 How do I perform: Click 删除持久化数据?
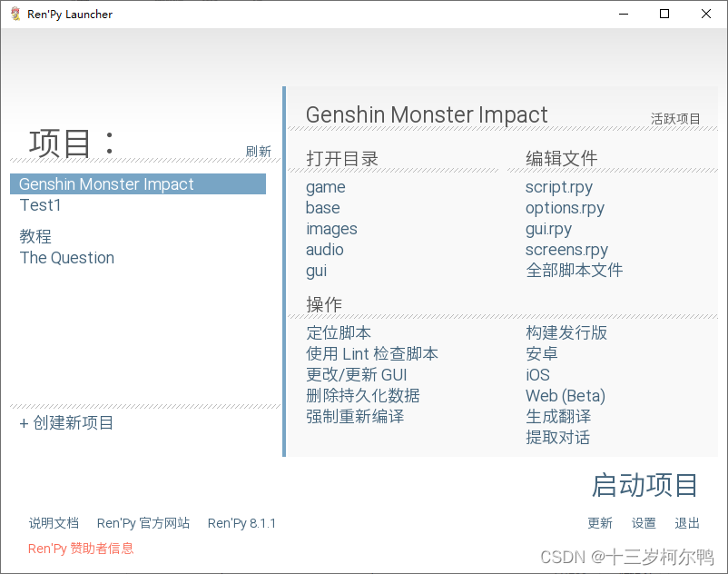pos(362,396)
